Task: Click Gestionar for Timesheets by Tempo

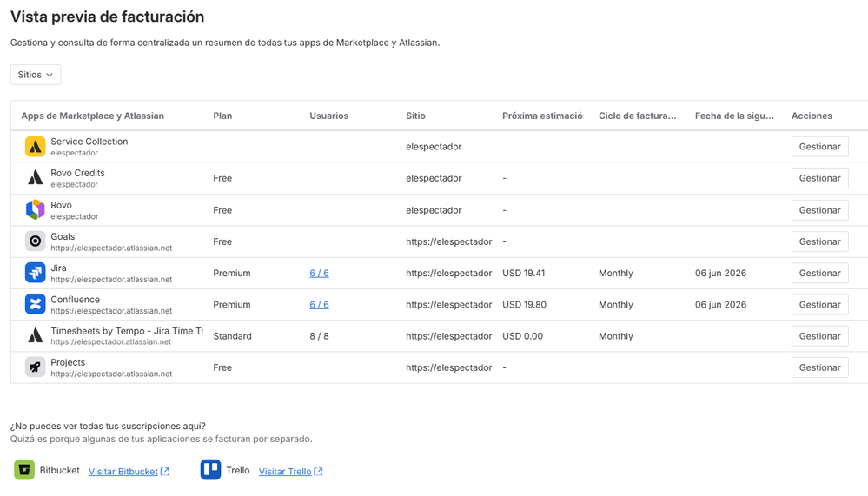Action: tap(820, 336)
